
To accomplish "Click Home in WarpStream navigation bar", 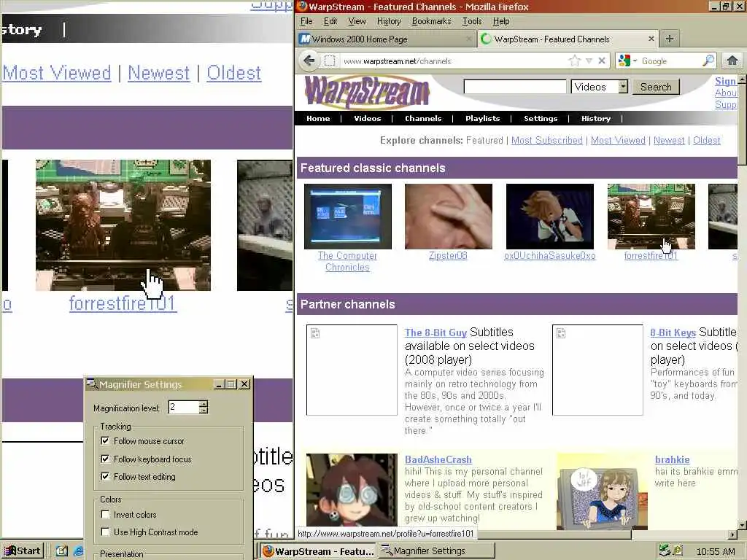I will [x=318, y=119].
